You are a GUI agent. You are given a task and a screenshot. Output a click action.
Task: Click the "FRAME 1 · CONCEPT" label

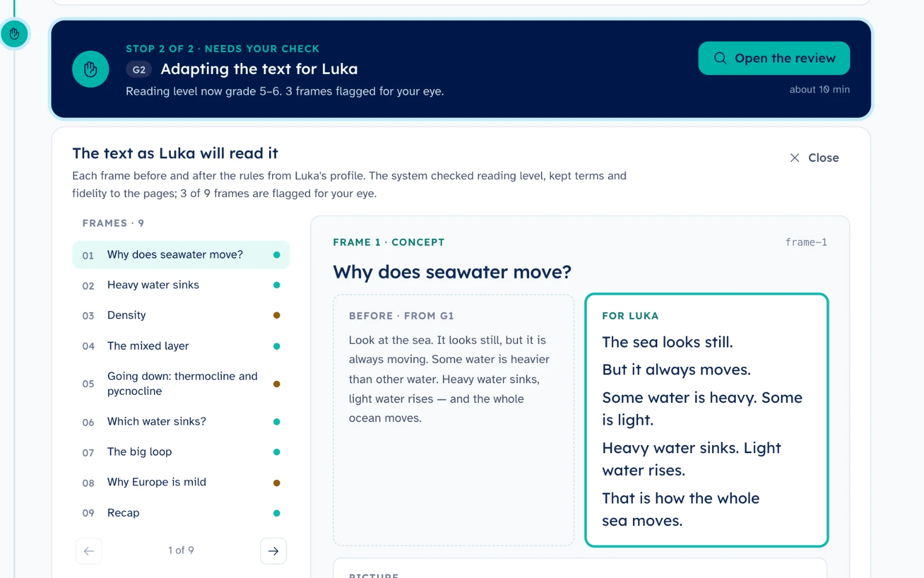point(389,242)
